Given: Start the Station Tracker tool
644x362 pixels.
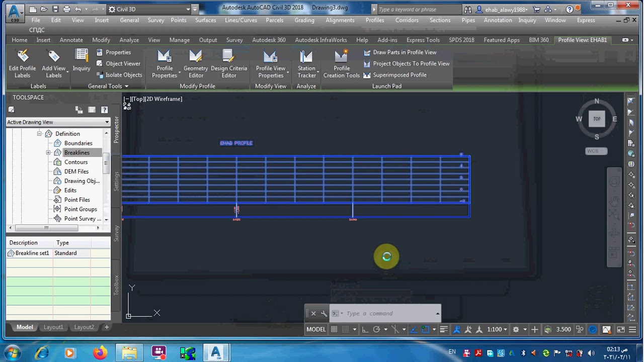Looking at the screenshot, I should pyautogui.click(x=306, y=64).
